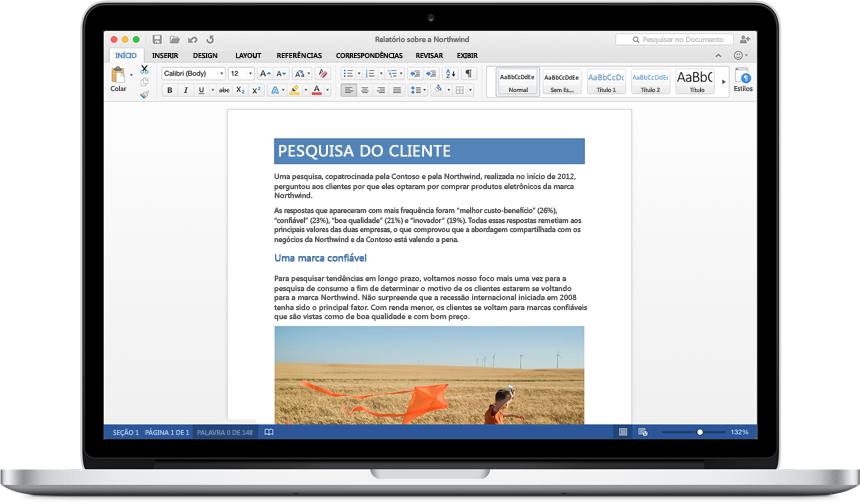Viewport: 860px width, 503px height.
Task: Toggle Italic formatting
Action: 185,90
